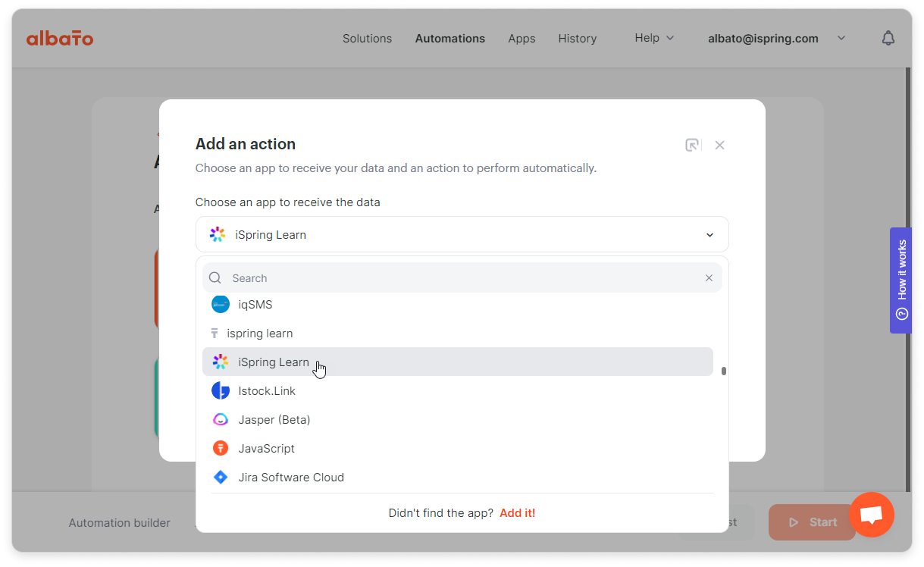Choose Jasper (Beta) app
The height and width of the screenshot is (567, 924).
458,420
